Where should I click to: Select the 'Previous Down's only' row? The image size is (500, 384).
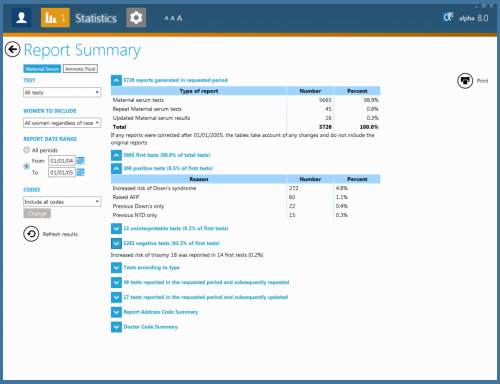coord(246,206)
